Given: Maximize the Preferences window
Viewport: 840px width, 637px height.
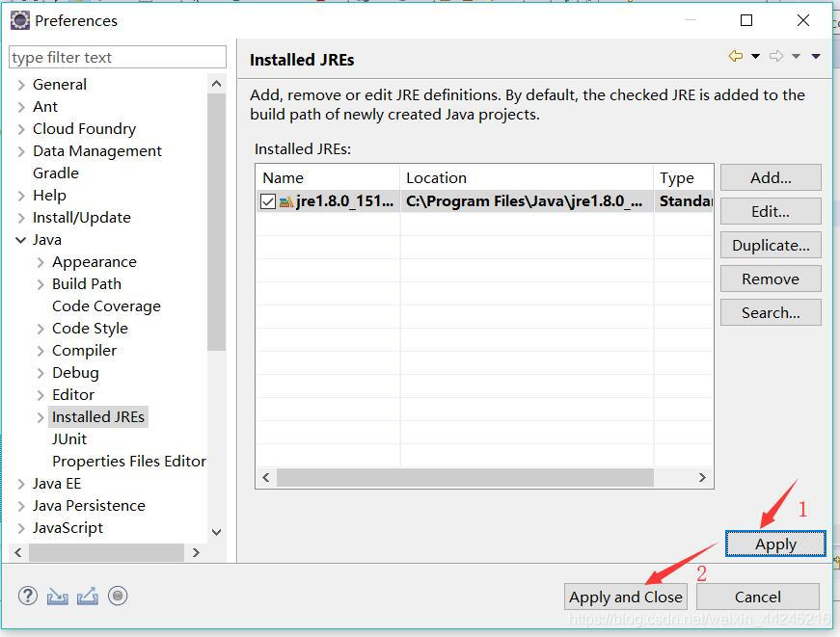Looking at the screenshot, I should tap(746, 20).
